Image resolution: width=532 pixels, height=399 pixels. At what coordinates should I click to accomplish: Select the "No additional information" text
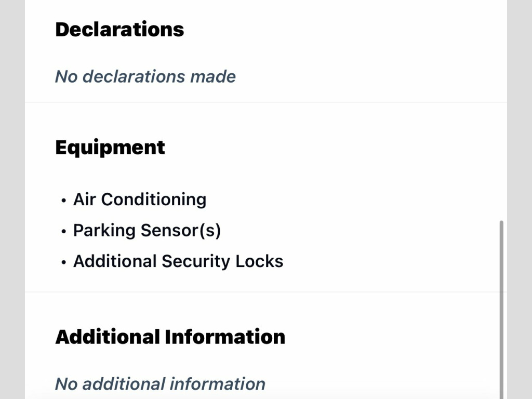(x=160, y=384)
